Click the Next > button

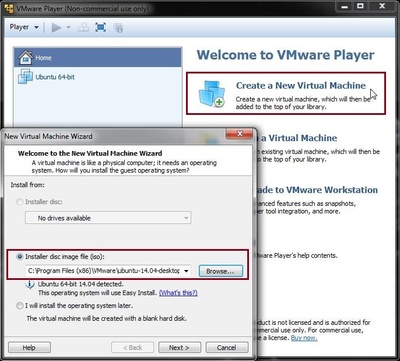[179, 348]
